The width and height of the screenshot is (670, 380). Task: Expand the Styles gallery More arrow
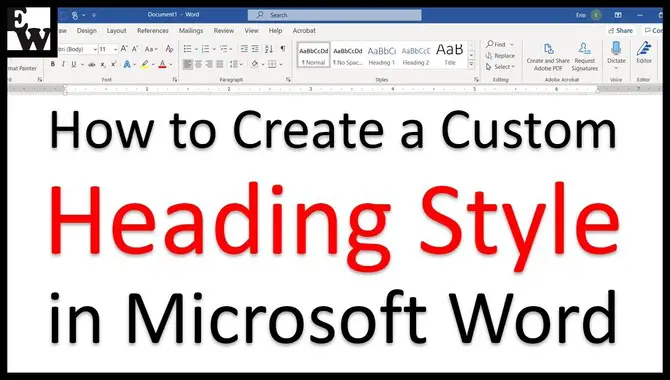(471, 64)
